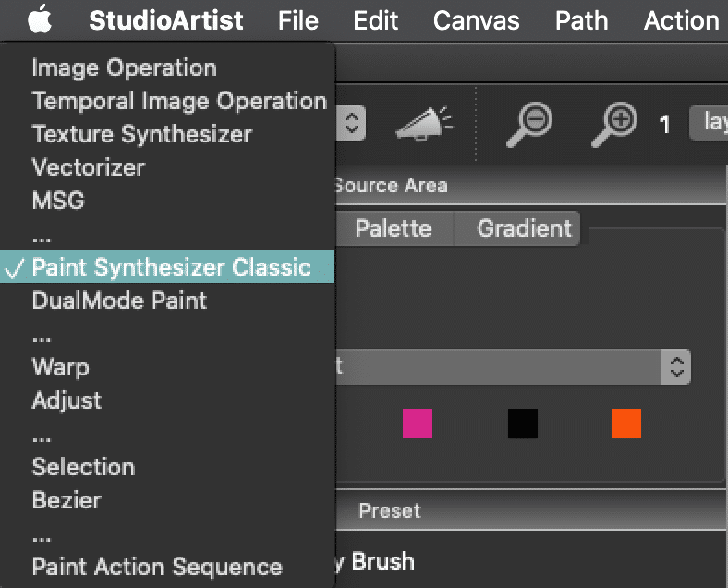The width and height of the screenshot is (728, 588).
Task: Click the zoom value 1
Action: pyautogui.click(x=665, y=124)
